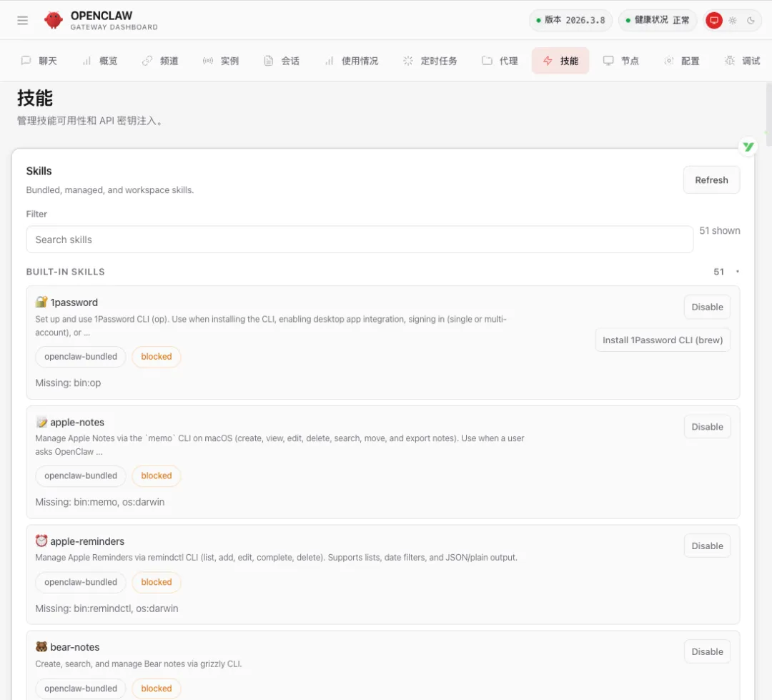This screenshot has height=700, width=772.
Task: Disable the 1password skill
Action: coord(707,307)
